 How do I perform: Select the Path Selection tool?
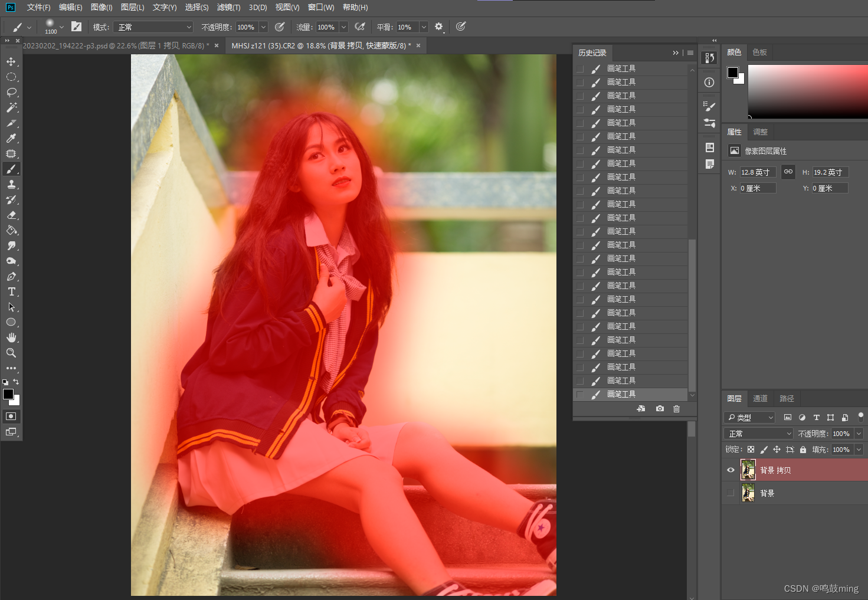point(11,307)
